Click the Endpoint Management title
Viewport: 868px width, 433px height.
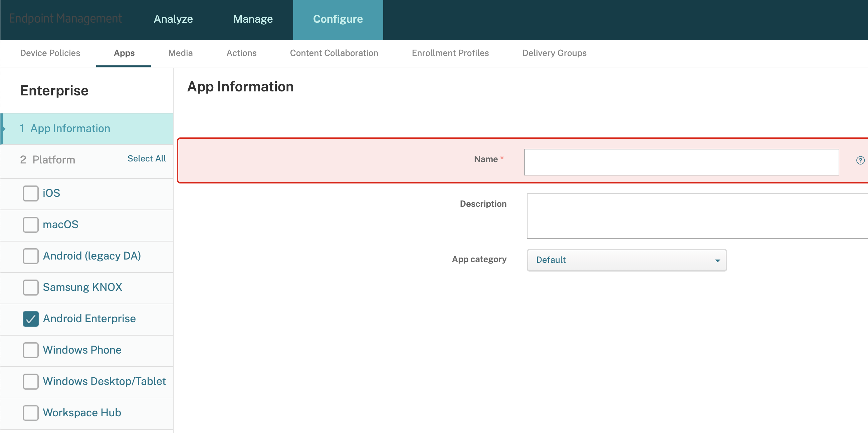pyautogui.click(x=65, y=19)
